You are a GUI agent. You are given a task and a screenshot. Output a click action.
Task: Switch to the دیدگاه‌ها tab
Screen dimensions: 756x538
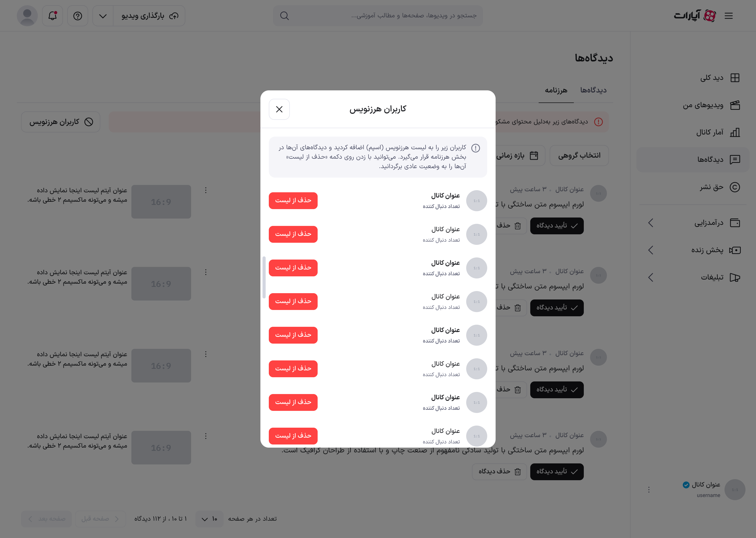[x=593, y=90]
